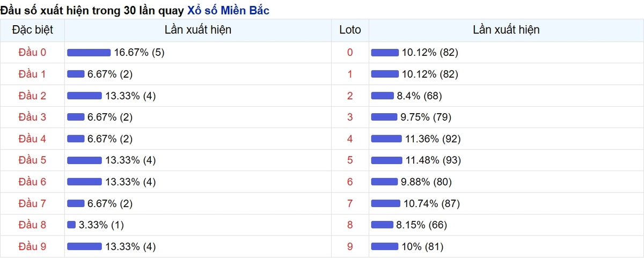Click the Loto column header
This screenshot has width=644, height=258.
[x=350, y=30]
